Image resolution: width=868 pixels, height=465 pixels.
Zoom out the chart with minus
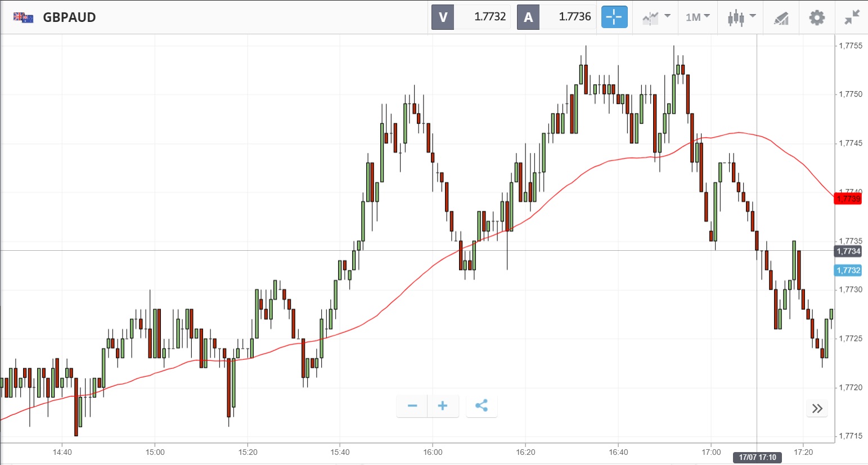click(x=412, y=405)
